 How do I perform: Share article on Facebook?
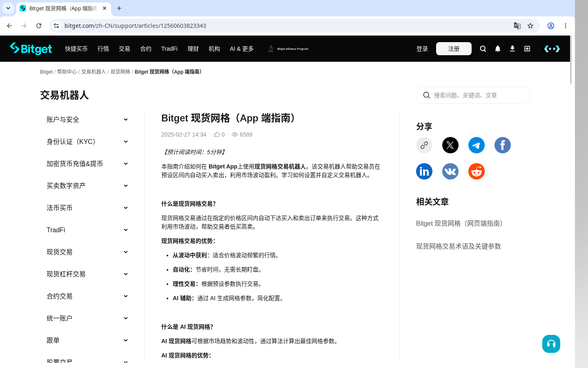coord(503,145)
